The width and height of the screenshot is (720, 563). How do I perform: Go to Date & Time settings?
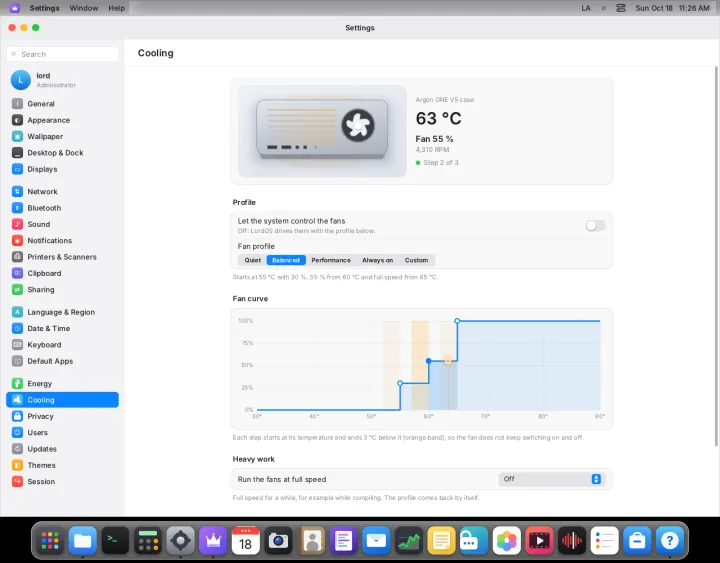tap(62, 328)
